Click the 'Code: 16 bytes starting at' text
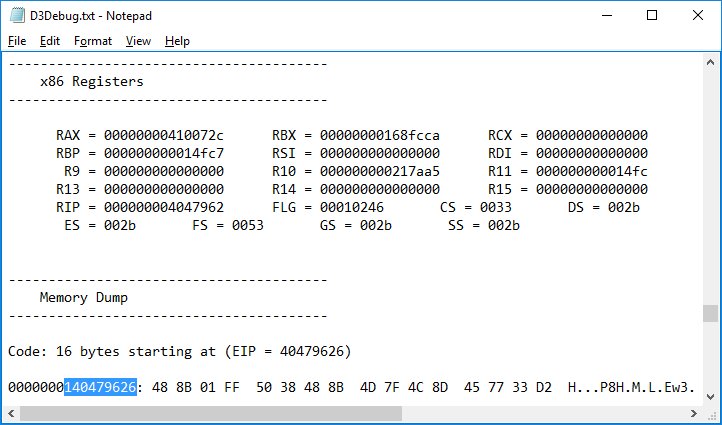 tap(112, 352)
